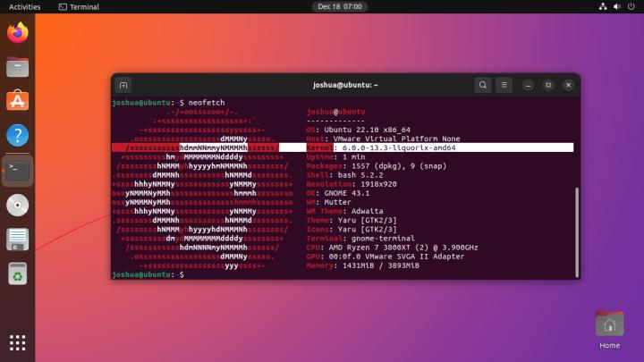Open the disc drive dock icon
Viewport: 644px width, 362px height.
point(17,205)
